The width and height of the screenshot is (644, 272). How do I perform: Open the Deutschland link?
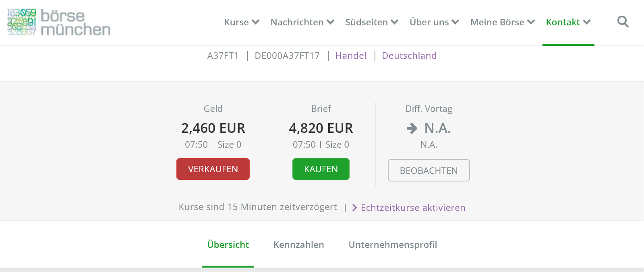(x=409, y=56)
